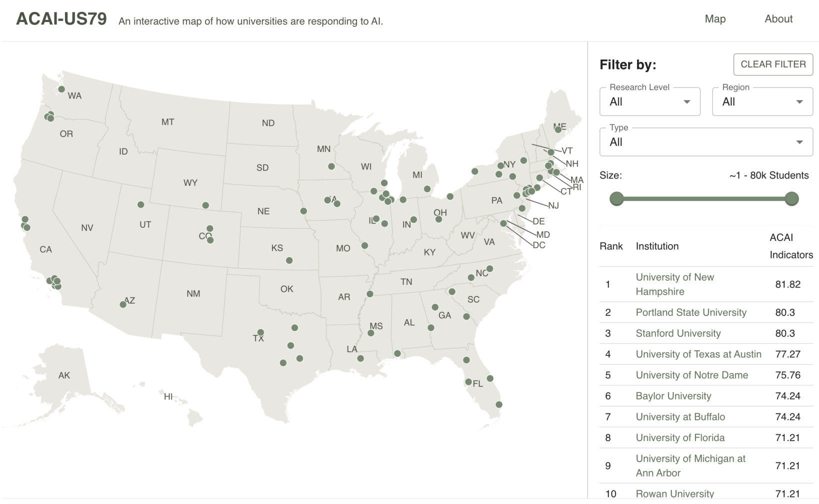Screen dimensions: 819x504
Task: Select the university dot in Arizona
Action: click(123, 304)
